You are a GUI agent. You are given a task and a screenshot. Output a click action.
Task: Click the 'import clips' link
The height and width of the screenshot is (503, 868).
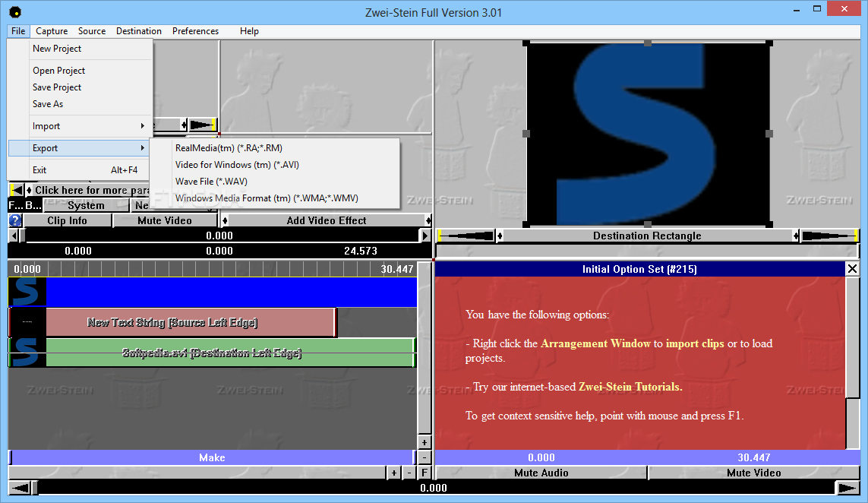(695, 343)
